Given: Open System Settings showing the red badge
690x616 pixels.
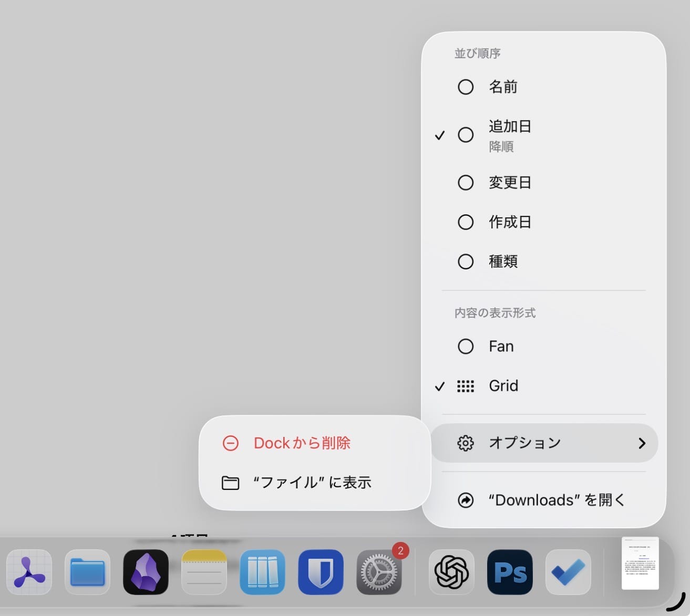Looking at the screenshot, I should [379, 572].
